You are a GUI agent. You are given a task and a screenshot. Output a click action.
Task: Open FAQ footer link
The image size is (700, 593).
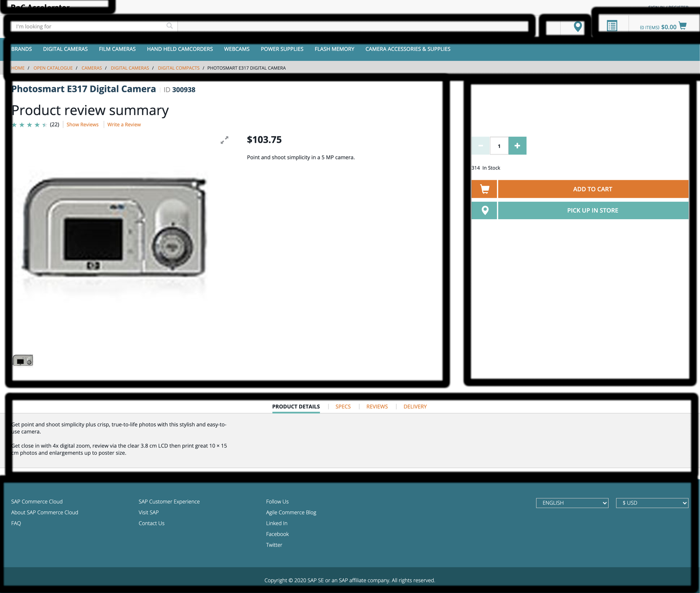pyautogui.click(x=16, y=523)
